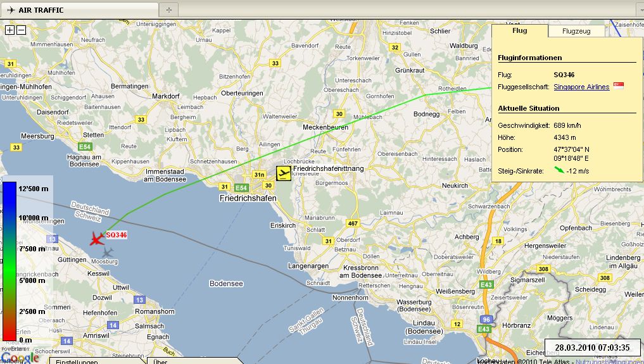Select the Flug tab
The height and width of the screenshot is (364, 644).
point(519,30)
